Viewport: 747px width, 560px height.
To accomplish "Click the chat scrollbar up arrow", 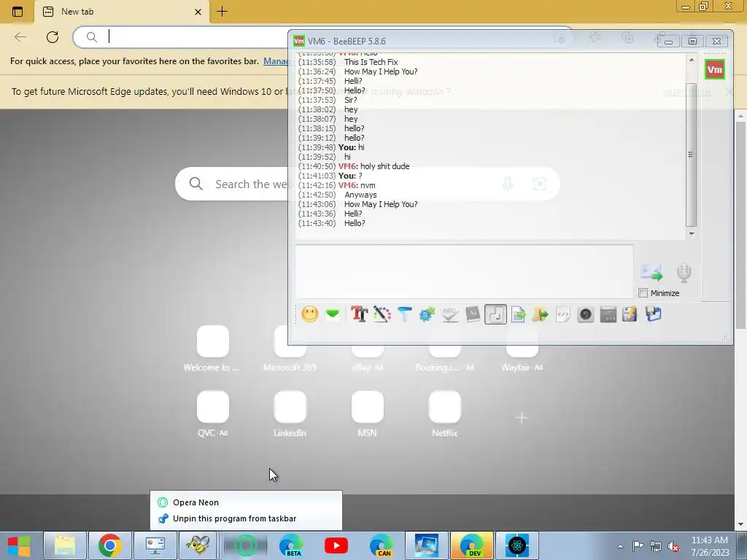I will [692, 60].
